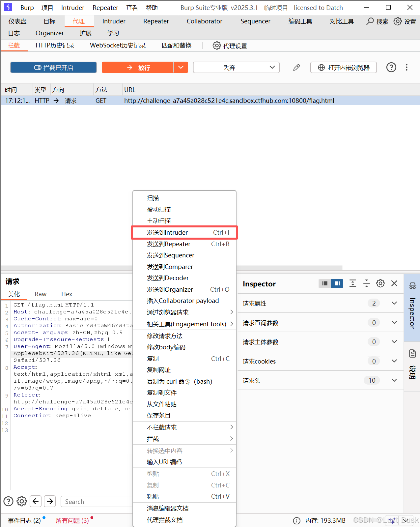Click the 放行 forward button
Image resolution: width=420 pixels, height=527 pixels.
[x=138, y=68]
